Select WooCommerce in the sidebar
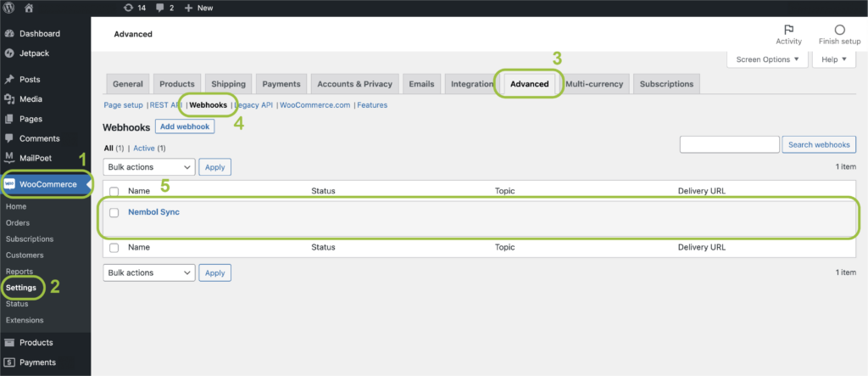The image size is (868, 376). 46,185
